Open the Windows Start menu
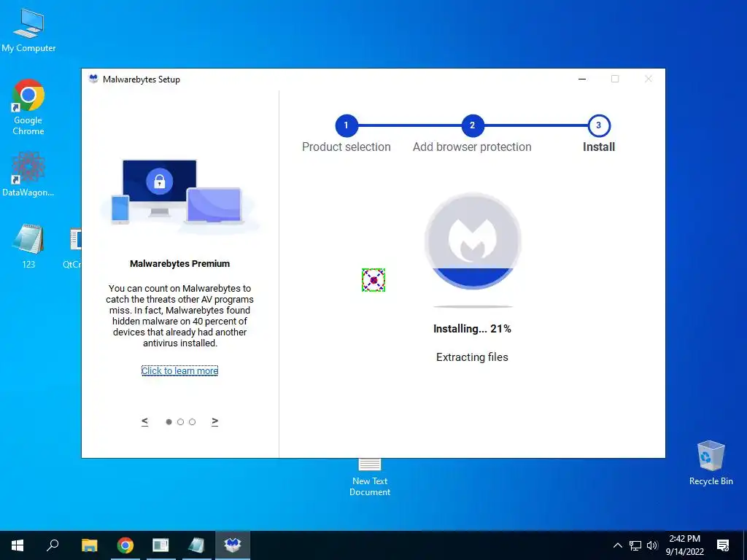This screenshot has width=747, height=560. pos(18,545)
